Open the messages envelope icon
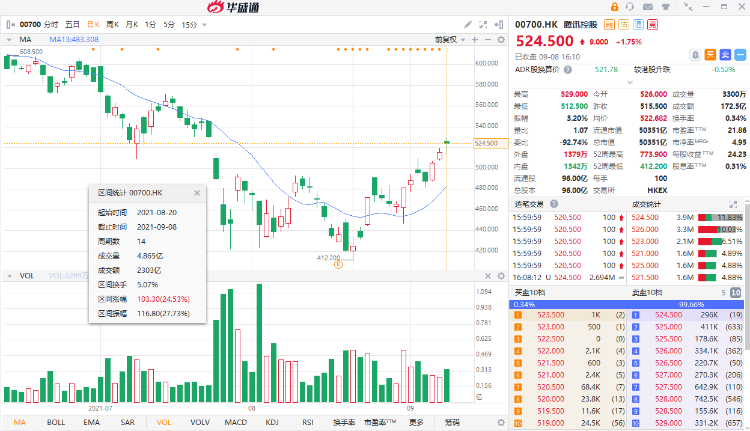 [648, 7]
